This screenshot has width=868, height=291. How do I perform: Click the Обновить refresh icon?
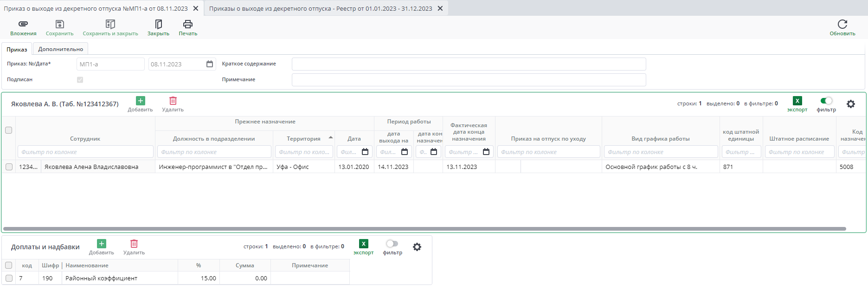(842, 24)
